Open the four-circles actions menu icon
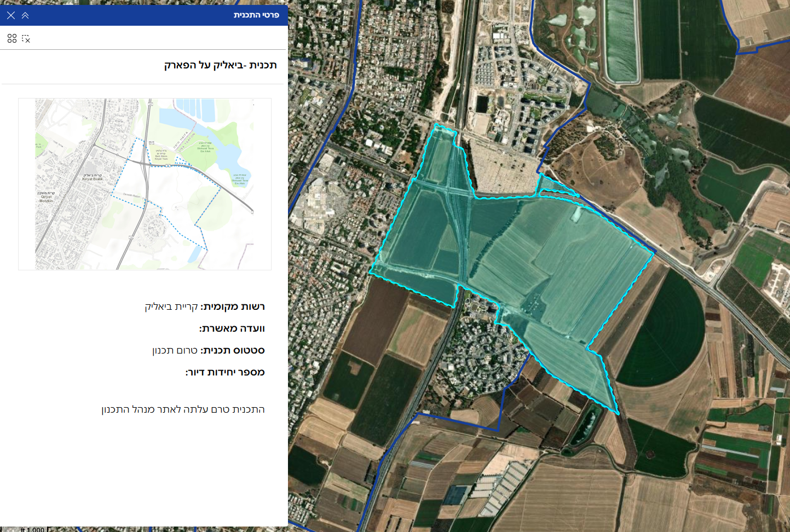Viewport: 790px width, 532px height. point(12,38)
